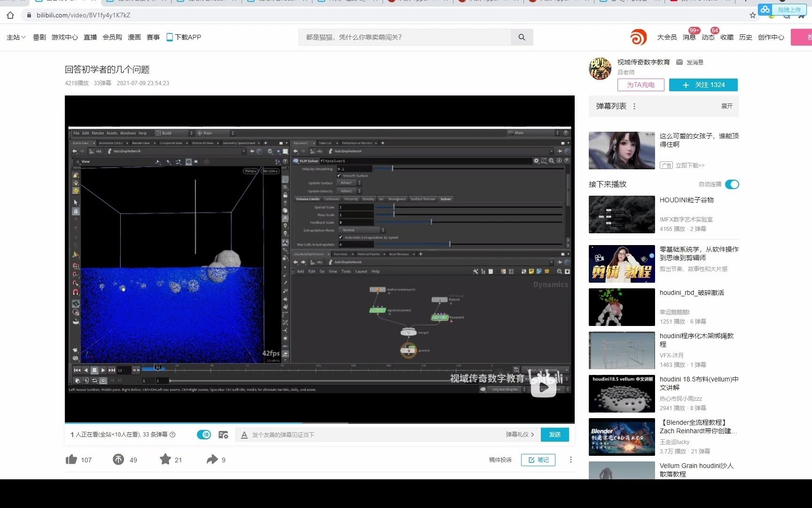Image resolution: width=812 pixels, height=508 pixels.
Task: Open 会员购 in the top nav
Action: click(x=112, y=37)
